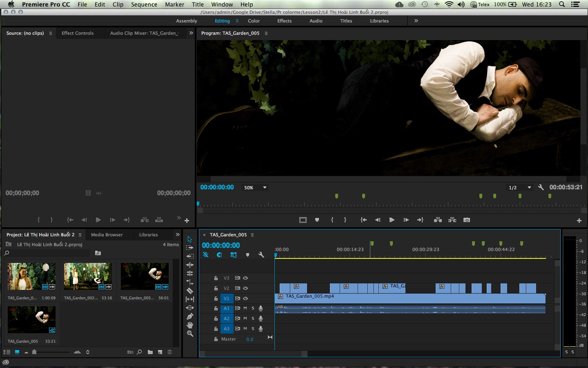This screenshot has height=368, width=588.
Task: Open the Marker menu
Action: pyautogui.click(x=175, y=4)
